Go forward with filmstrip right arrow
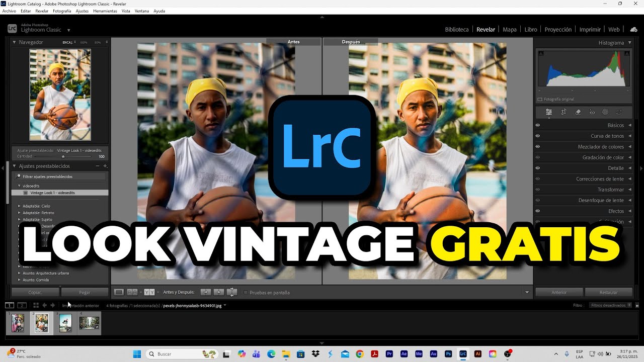This screenshot has width=644, height=362. click(52, 305)
